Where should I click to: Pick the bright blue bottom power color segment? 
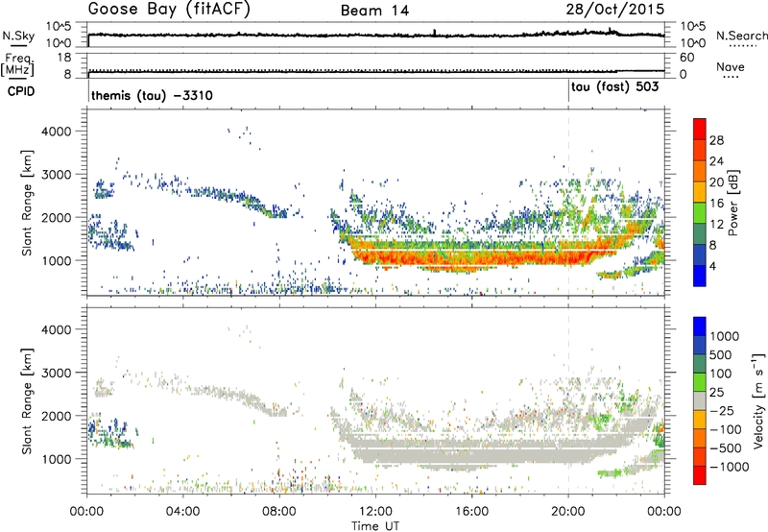700,276
